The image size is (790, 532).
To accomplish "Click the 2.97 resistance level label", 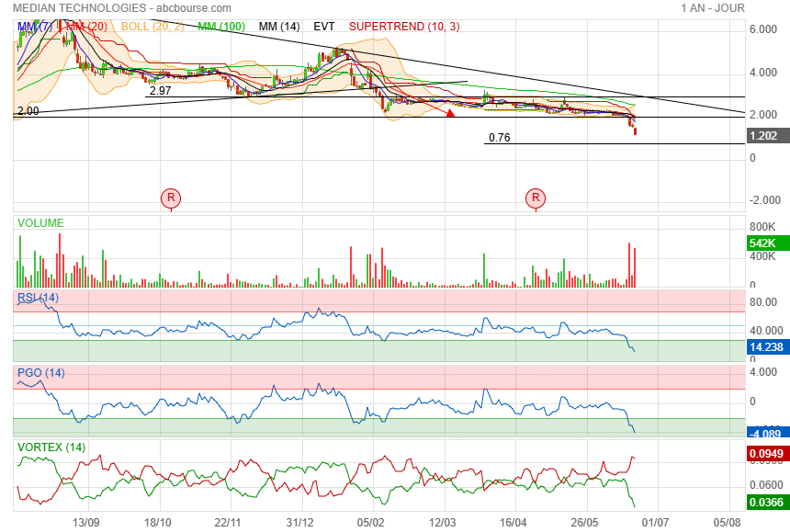I will pos(161,91).
